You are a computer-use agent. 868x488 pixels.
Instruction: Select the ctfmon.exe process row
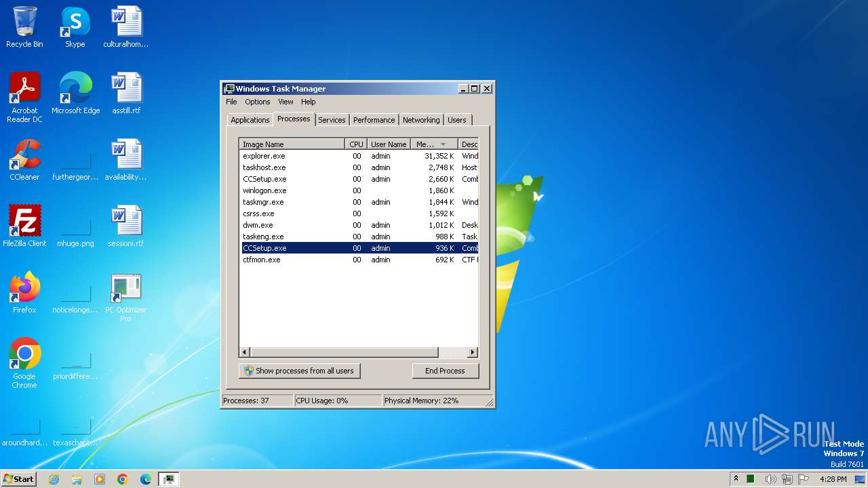point(359,260)
